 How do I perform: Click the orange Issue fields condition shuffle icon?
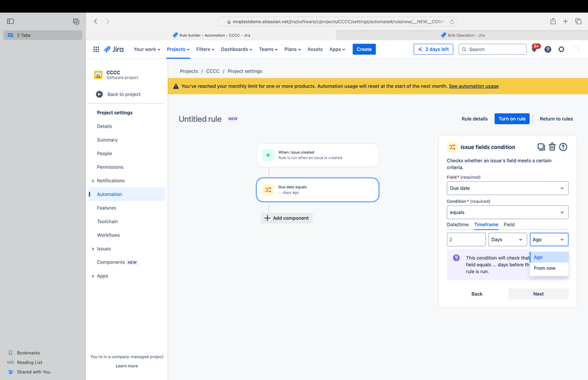[452, 147]
